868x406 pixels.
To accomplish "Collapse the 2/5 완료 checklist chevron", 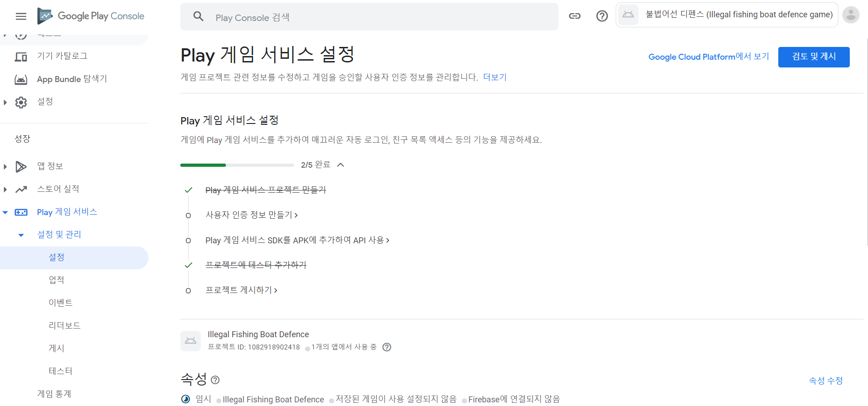I will pyautogui.click(x=340, y=164).
